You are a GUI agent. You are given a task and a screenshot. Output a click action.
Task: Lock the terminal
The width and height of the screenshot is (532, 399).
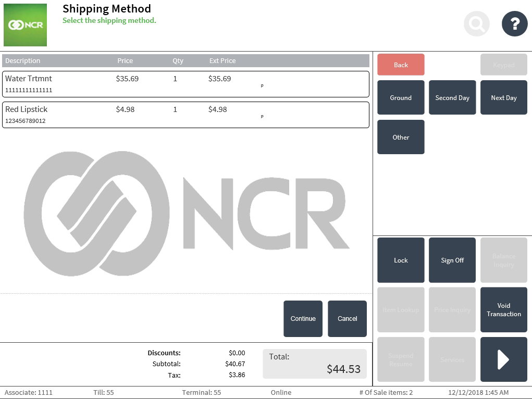click(401, 260)
